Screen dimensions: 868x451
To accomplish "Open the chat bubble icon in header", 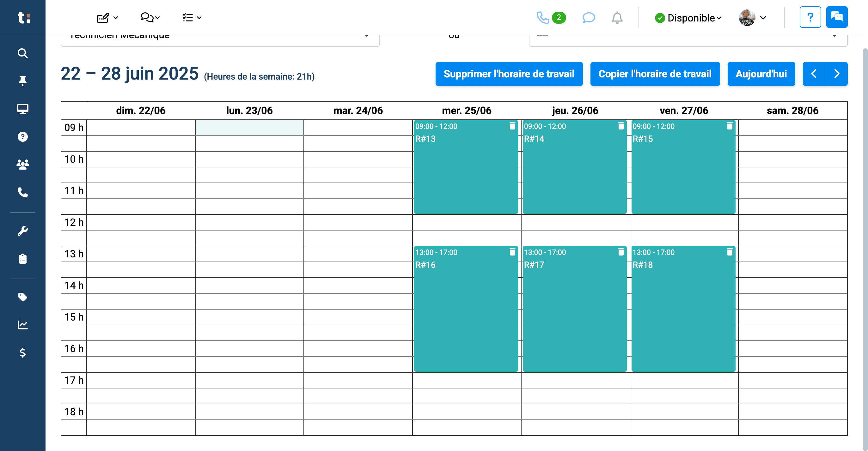I will coord(588,17).
